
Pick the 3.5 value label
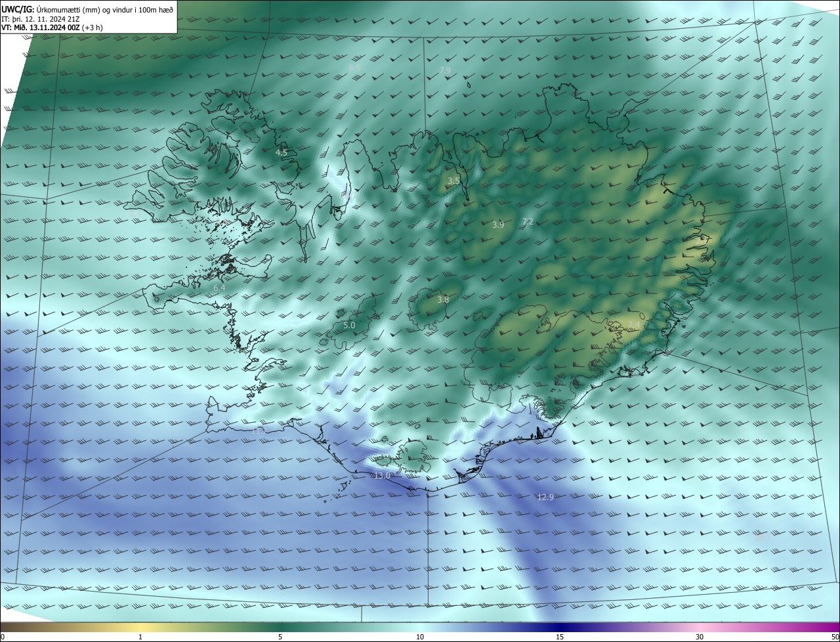tap(453, 181)
